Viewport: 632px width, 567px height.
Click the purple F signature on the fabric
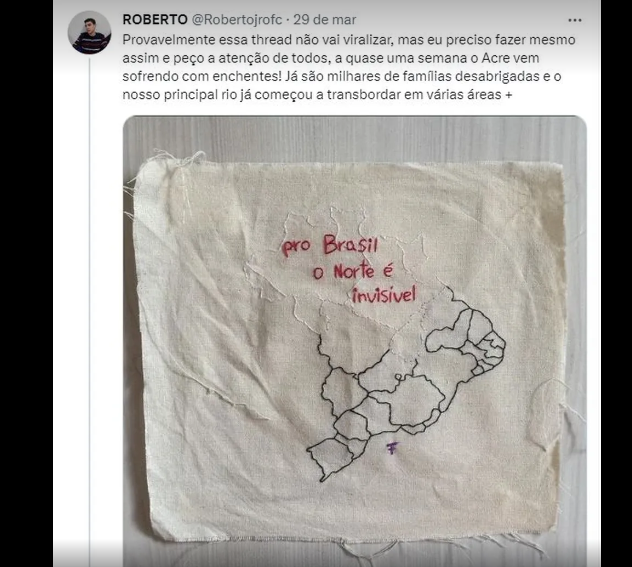392,448
